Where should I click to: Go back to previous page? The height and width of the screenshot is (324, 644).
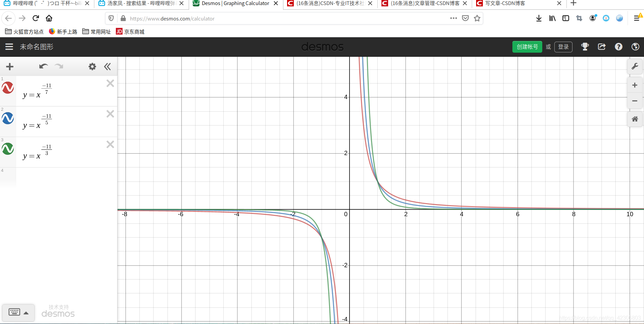8,18
